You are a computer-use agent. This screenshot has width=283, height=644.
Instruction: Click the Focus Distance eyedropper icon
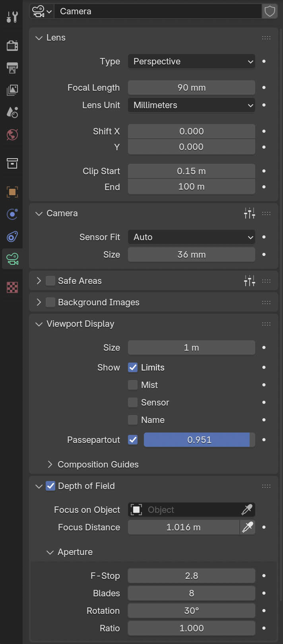click(248, 527)
